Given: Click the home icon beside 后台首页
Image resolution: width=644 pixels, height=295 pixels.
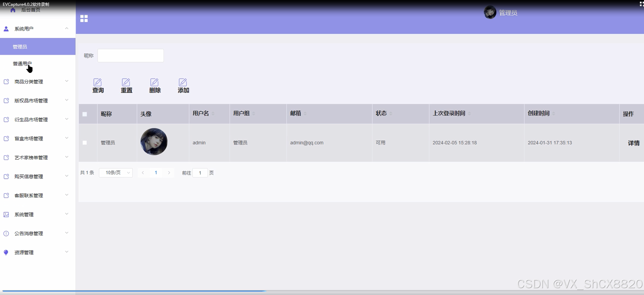Looking at the screenshot, I should [x=13, y=10].
